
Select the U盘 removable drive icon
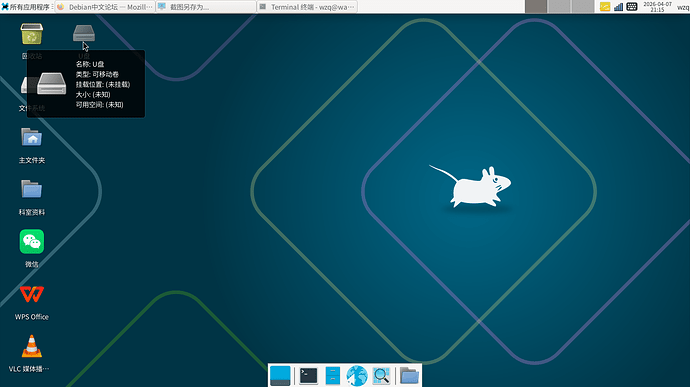[84, 33]
